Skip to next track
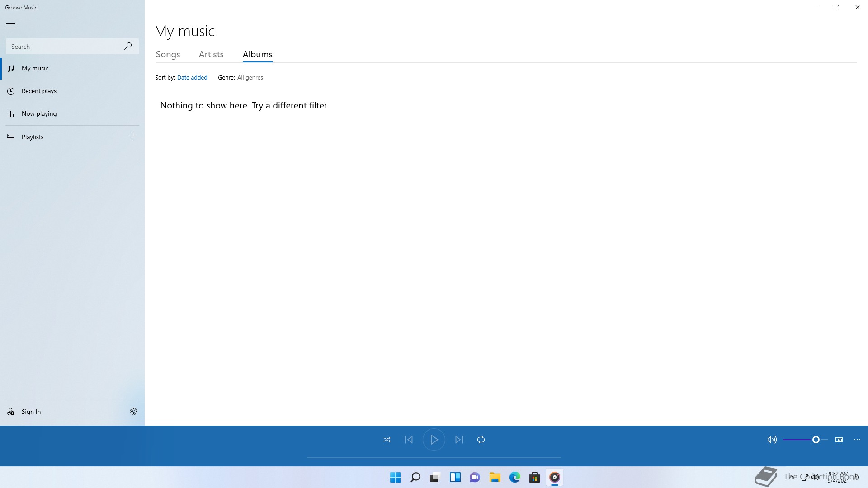The width and height of the screenshot is (868, 488). 459,440
